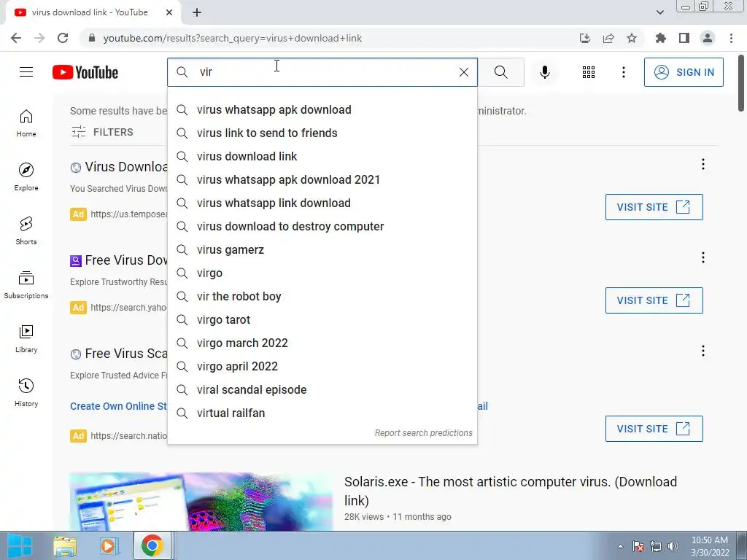Screen dimensions: 747x560
Task: Click VISIT SITE for Free Virus Scan ad
Action: pyautogui.click(x=654, y=429)
